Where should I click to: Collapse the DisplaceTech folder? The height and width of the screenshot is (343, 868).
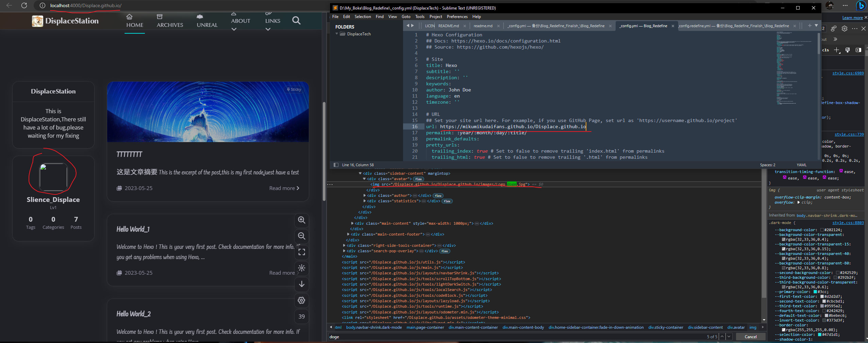point(337,34)
